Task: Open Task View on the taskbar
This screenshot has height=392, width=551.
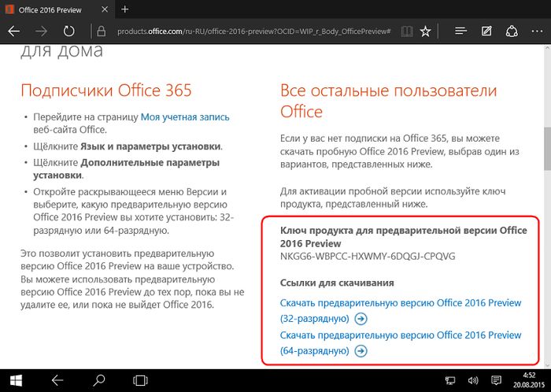Action: 142,381
